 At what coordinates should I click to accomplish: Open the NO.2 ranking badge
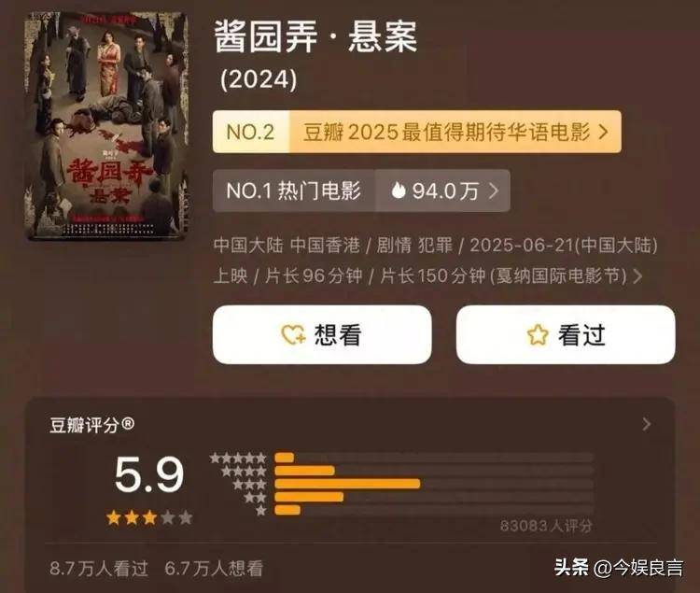pyautogui.click(x=251, y=132)
